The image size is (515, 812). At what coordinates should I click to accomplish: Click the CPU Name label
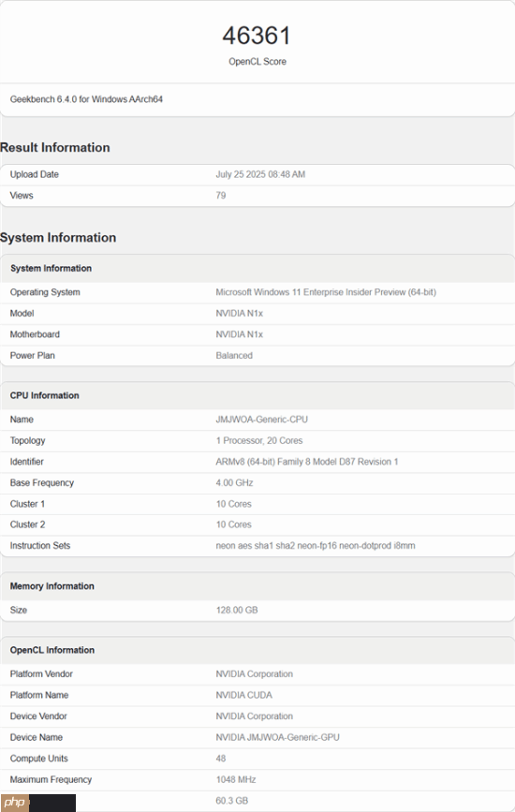[x=22, y=420]
